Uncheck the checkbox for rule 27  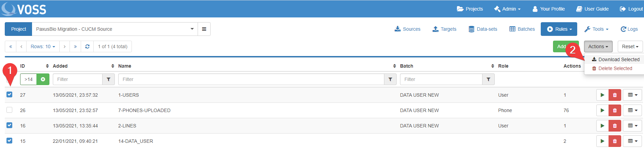pyautogui.click(x=10, y=95)
